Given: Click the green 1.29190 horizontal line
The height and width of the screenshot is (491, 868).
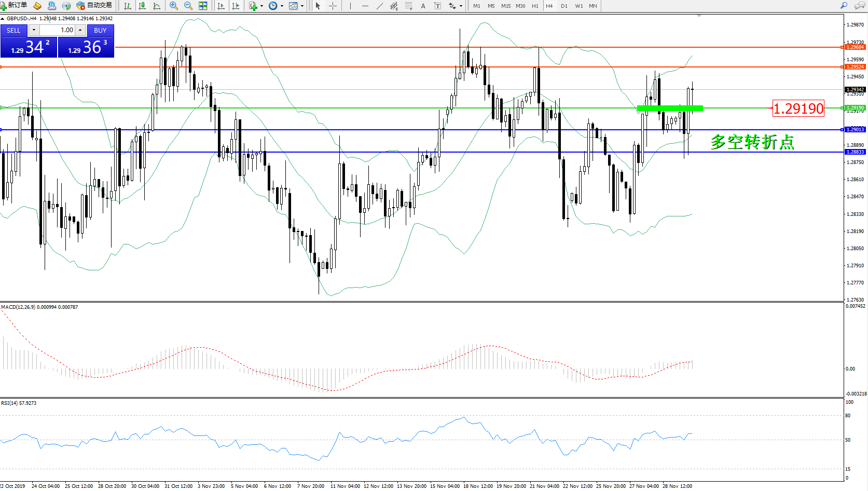Looking at the screenshot, I should (x=363, y=108).
